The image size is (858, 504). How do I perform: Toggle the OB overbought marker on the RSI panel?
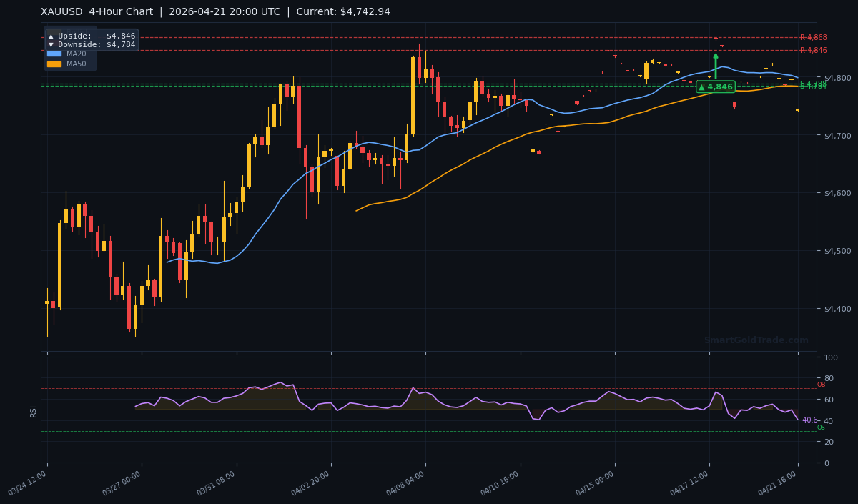pos(822,384)
